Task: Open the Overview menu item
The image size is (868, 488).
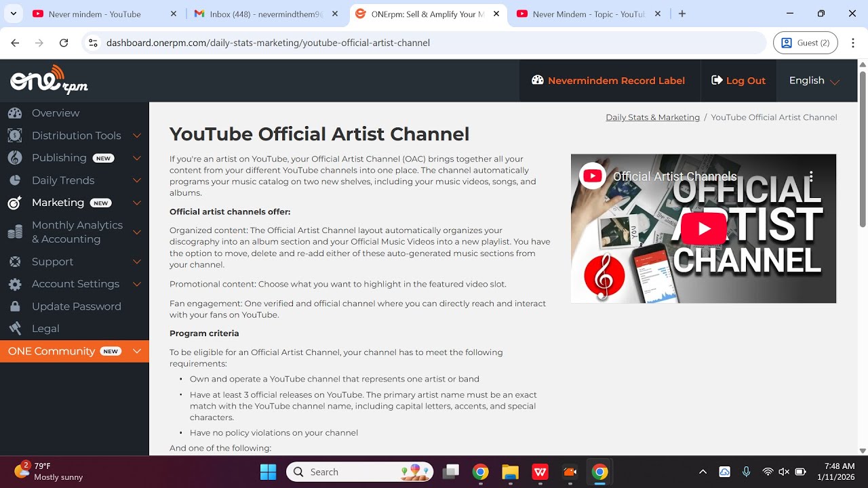Action: click(56, 113)
